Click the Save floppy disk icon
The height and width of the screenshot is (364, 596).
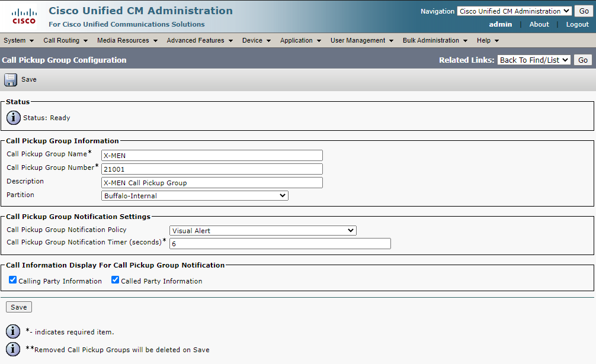point(11,80)
